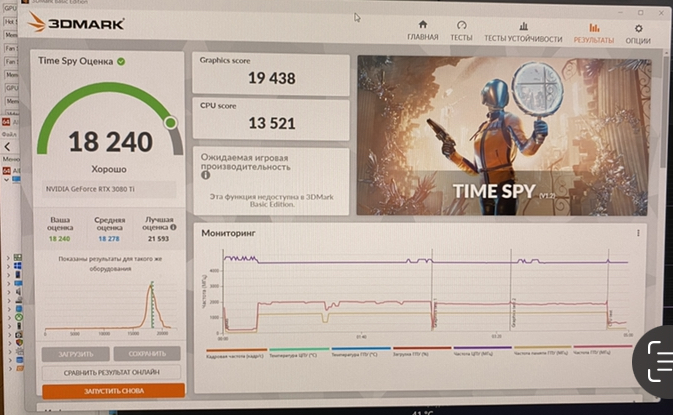
Task: Click the overall score 18 240
Action: click(x=111, y=142)
